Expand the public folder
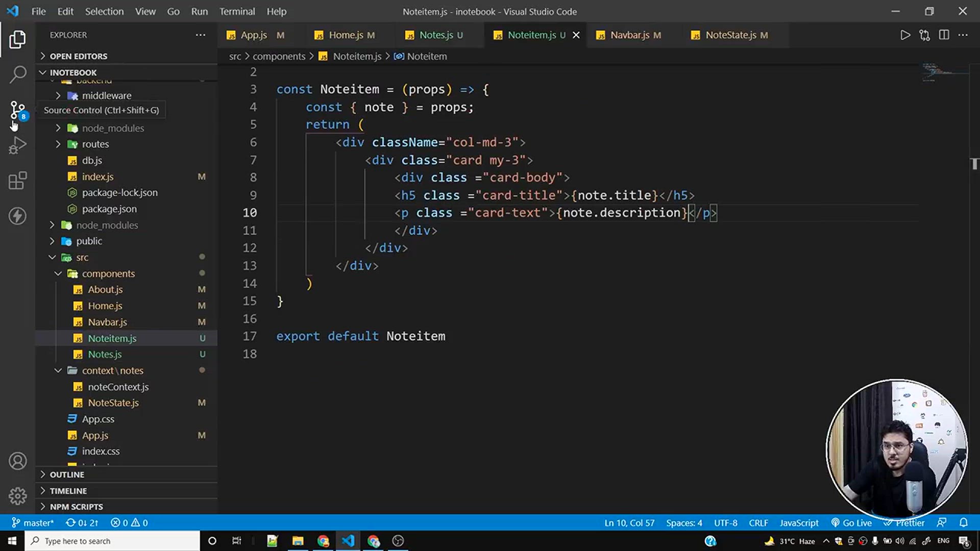Screen dimensions: 980x551 pos(126,241)
